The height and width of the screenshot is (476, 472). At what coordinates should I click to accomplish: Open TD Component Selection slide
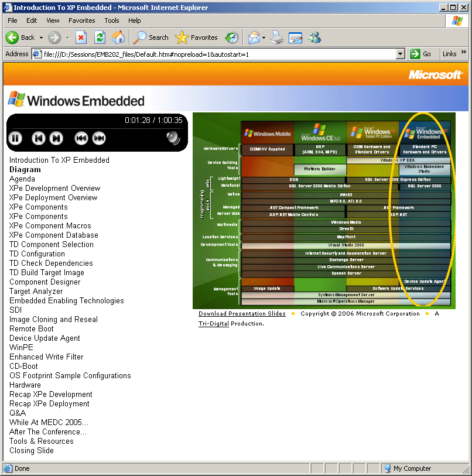[x=52, y=245]
